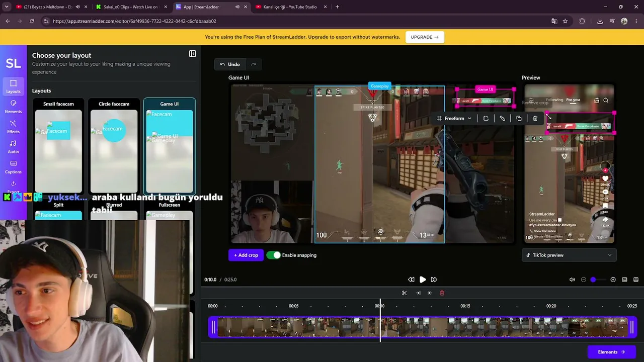
Task: Trim clip end to playhead
Action: click(x=418, y=293)
